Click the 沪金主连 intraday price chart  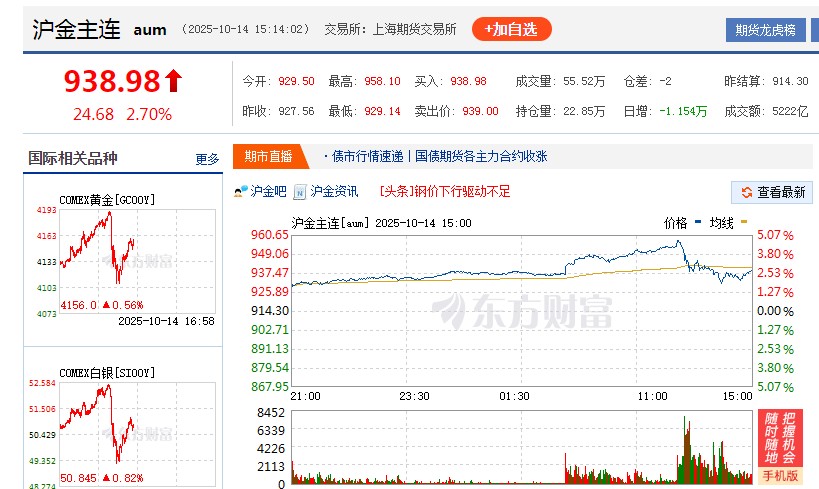520,310
